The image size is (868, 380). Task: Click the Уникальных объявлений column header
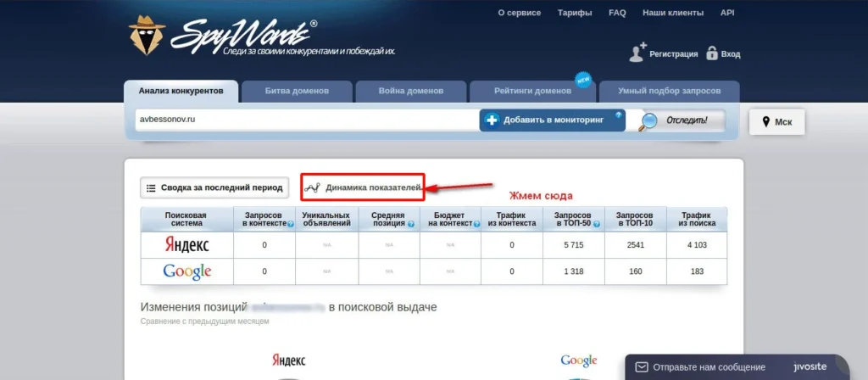pyautogui.click(x=326, y=220)
